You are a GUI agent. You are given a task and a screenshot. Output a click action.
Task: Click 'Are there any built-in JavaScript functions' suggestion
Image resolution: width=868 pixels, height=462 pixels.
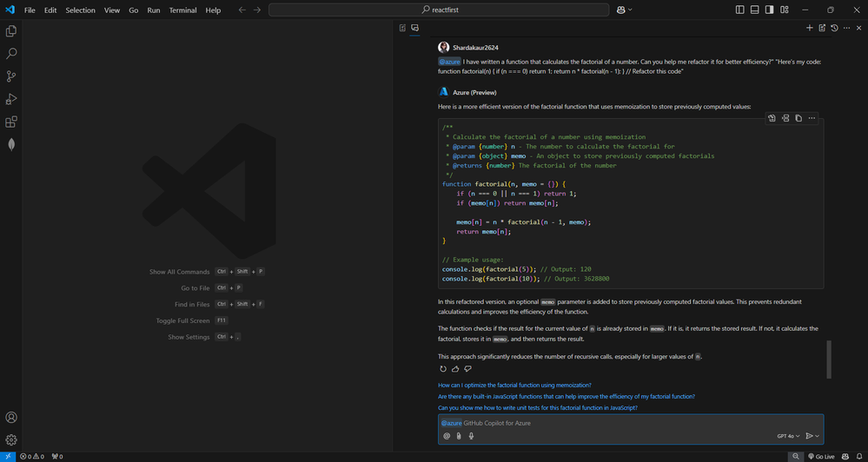567,397
